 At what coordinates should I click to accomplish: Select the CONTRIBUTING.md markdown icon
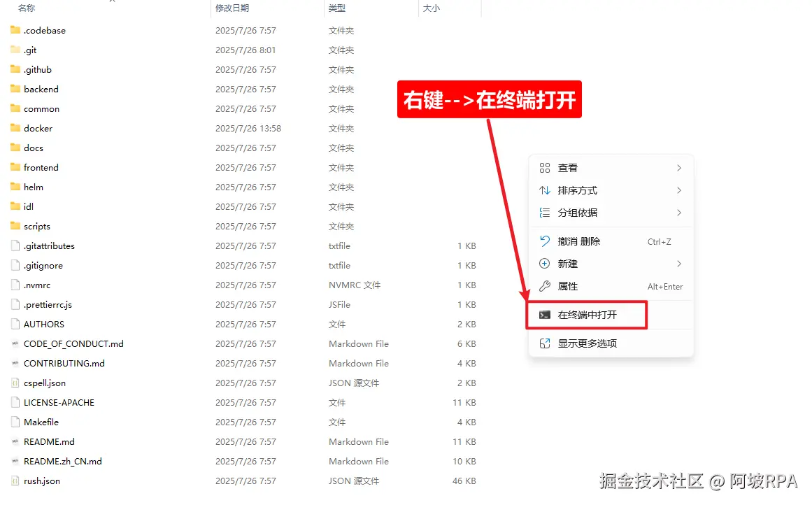pyautogui.click(x=15, y=363)
